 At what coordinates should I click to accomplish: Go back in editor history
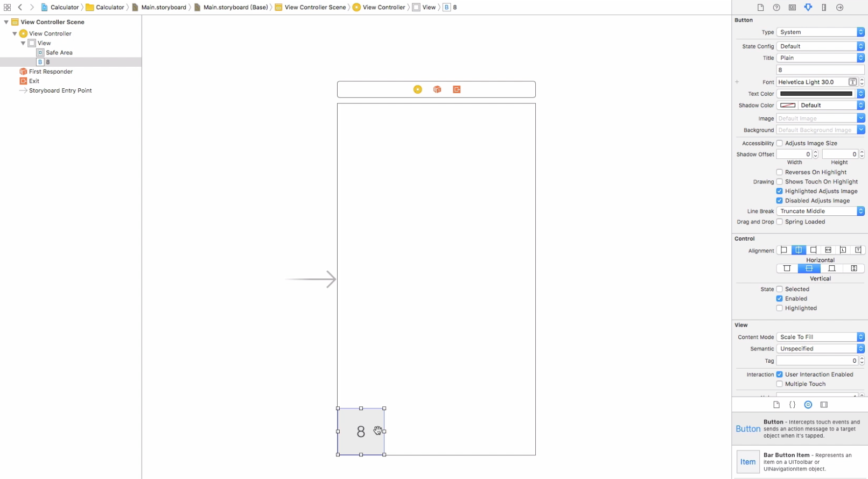(20, 8)
